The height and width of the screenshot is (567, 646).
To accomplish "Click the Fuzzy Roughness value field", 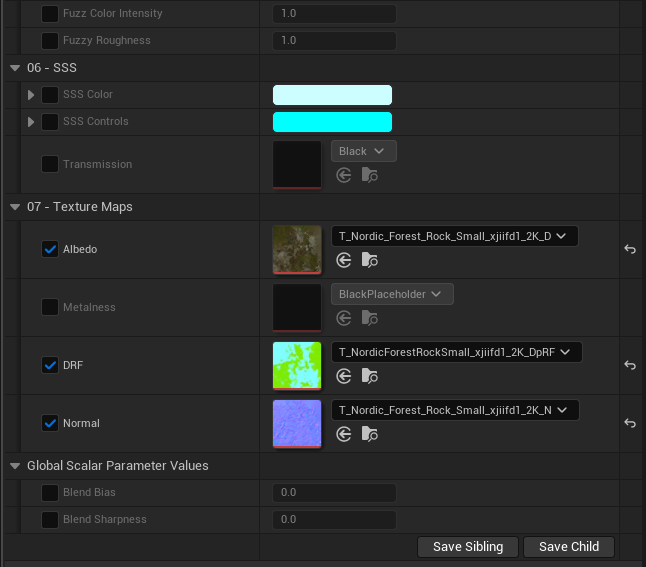I will pyautogui.click(x=335, y=41).
